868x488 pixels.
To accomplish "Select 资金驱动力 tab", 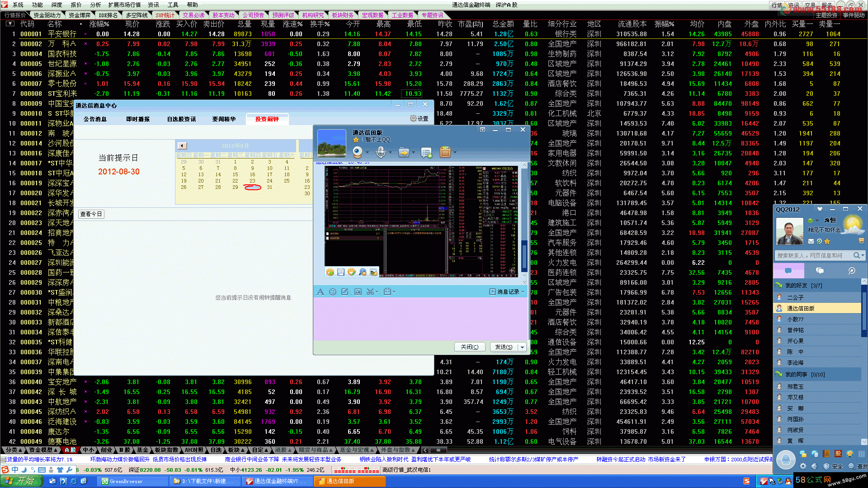I will pyautogui.click(x=47, y=15).
